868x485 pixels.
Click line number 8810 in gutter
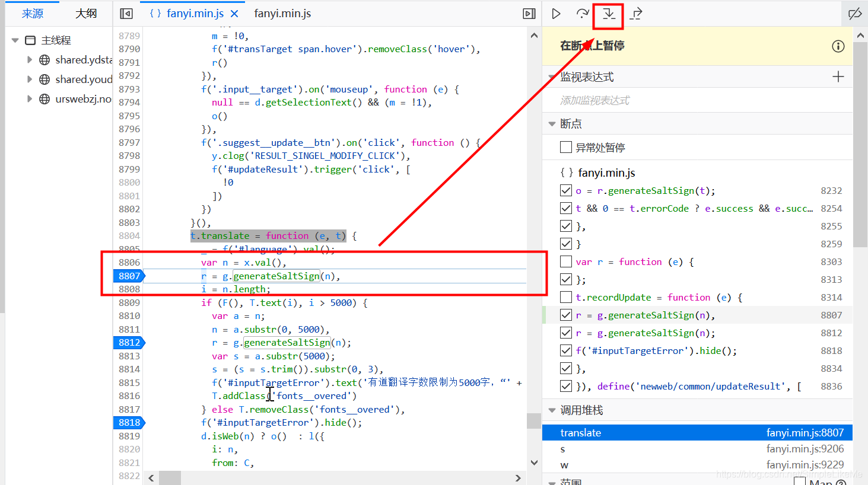click(x=129, y=316)
